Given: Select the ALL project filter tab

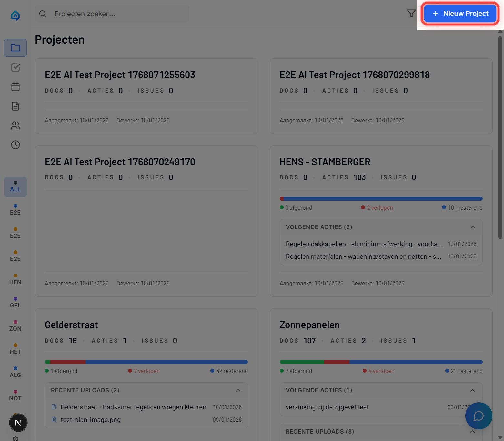Looking at the screenshot, I should click(x=15, y=187).
